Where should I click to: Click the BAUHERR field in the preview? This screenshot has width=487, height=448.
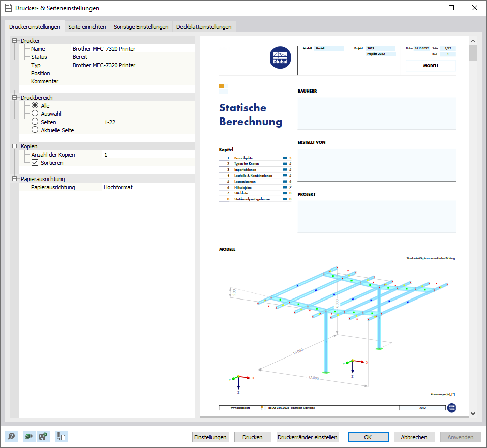coord(376,113)
